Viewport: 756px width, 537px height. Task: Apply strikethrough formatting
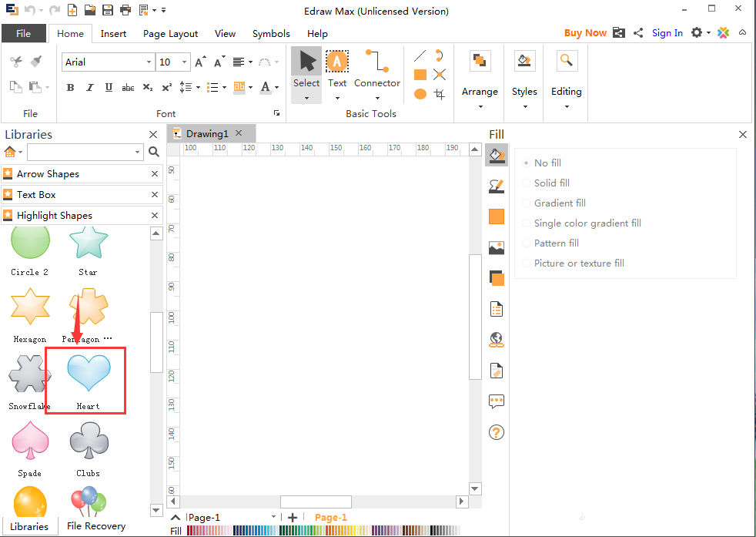point(128,87)
